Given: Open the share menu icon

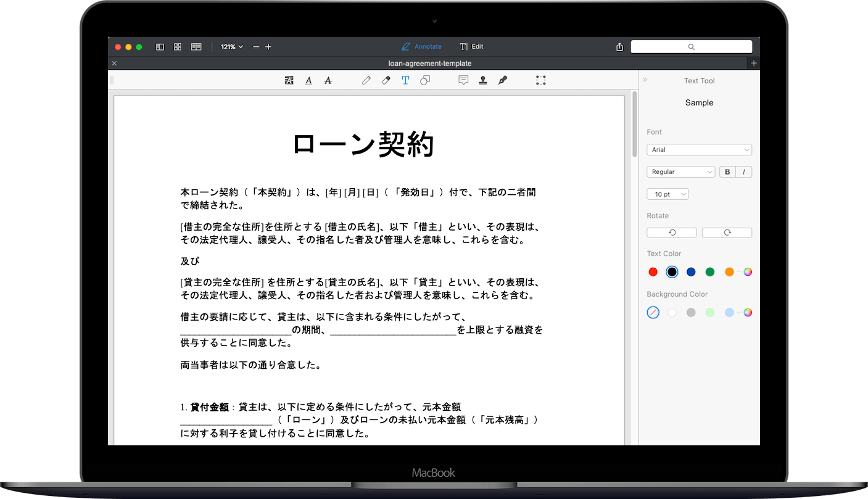Looking at the screenshot, I should pyautogui.click(x=619, y=47).
